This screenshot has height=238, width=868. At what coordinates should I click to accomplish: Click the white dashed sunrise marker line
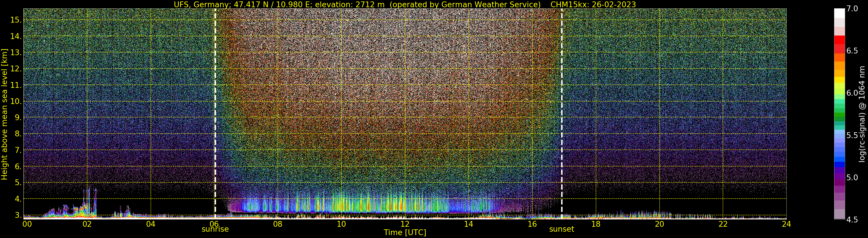pyautogui.click(x=215, y=114)
